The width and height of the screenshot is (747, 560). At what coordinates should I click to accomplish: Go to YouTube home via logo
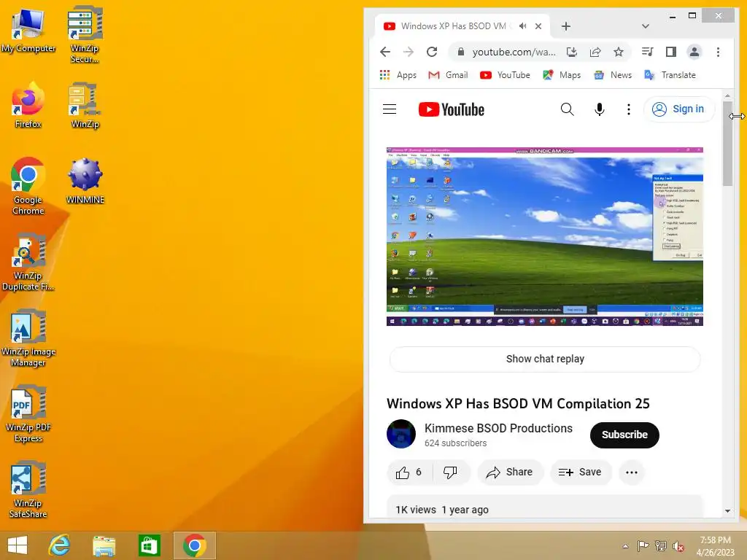tap(451, 109)
